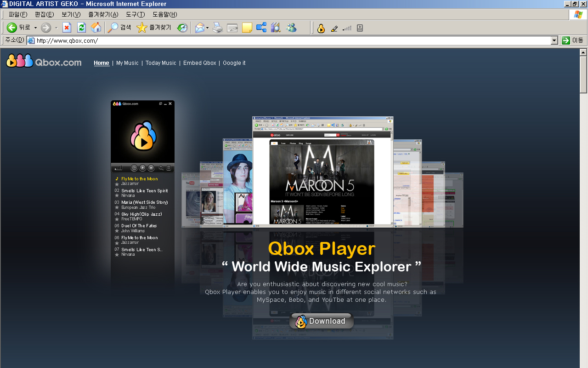This screenshot has height=368, width=588.
Task: Click the Maroon 5 browser screenshot thumbnail
Action: 322,171
